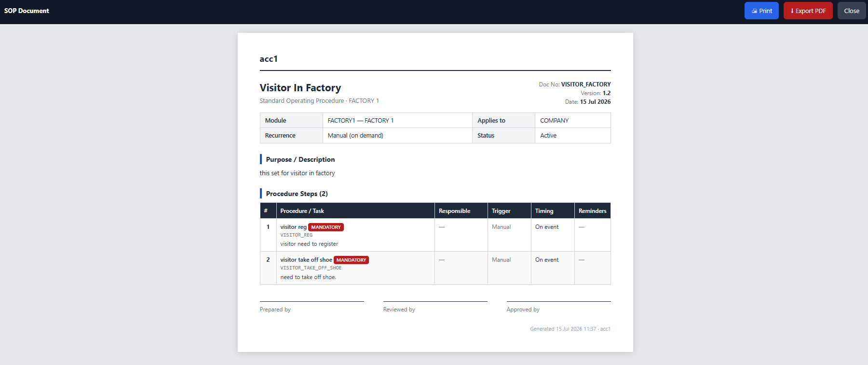Click the 'FACTORY1 — FACTORY 1' value cell

click(397, 120)
